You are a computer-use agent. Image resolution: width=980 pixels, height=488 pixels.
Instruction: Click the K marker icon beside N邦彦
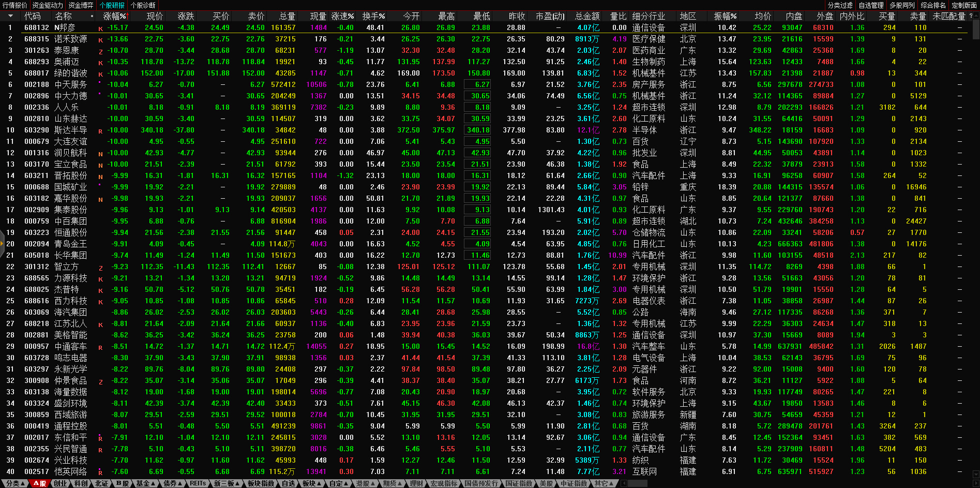coord(101,29)
